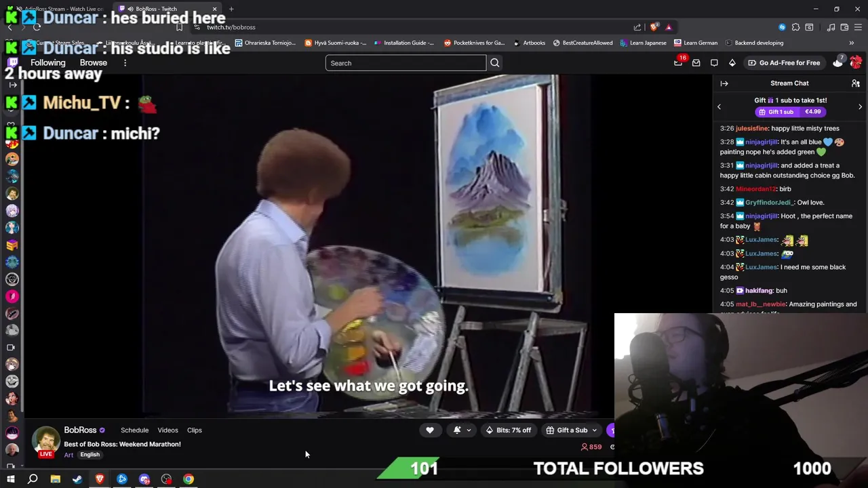Open the Art category link
868x488 pixels.
[68, 455]
